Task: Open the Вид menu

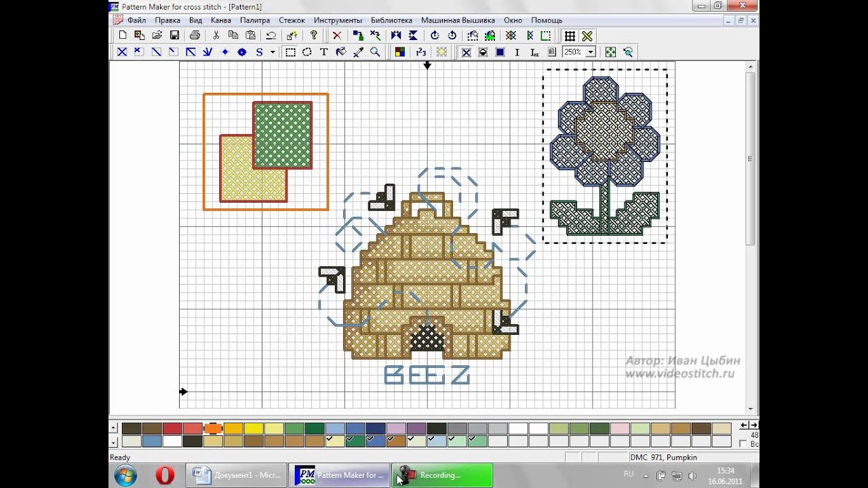Action: 195,20
